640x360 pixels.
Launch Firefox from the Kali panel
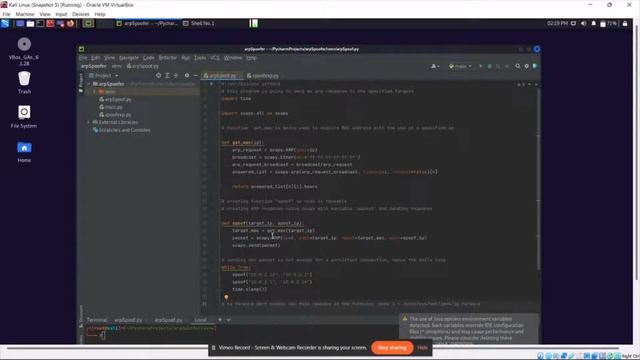click(x=70, y=24)
